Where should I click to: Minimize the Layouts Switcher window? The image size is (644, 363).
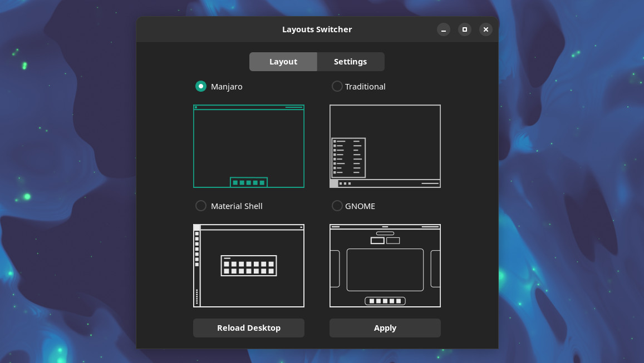[444, 29]
